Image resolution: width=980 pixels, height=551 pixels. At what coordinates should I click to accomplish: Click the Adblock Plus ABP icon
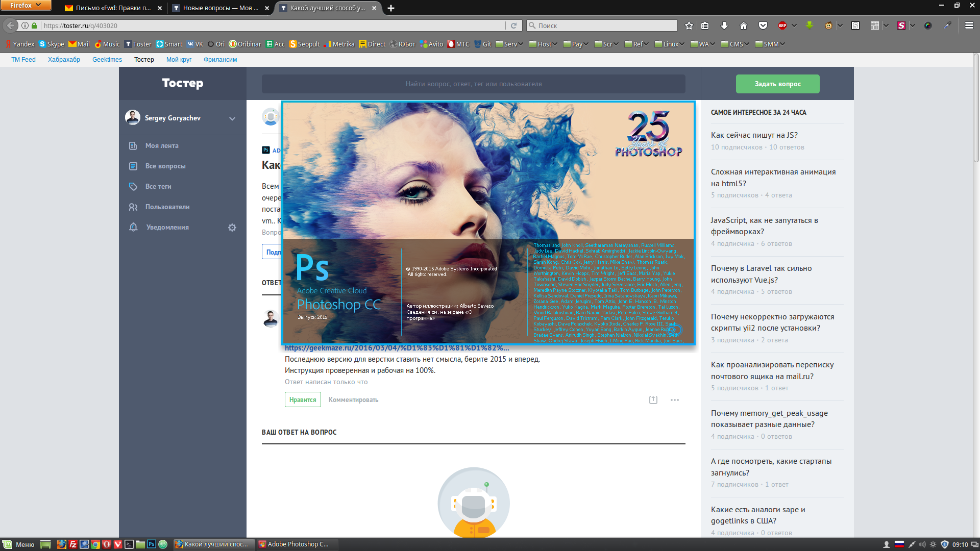click(x=782, y=26)
